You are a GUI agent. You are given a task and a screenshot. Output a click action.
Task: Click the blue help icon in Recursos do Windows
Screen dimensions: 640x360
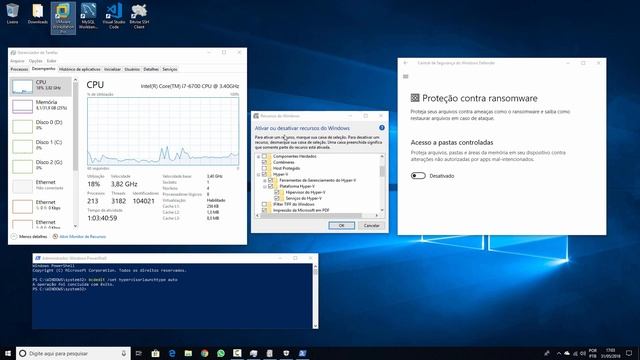[382, 128]
